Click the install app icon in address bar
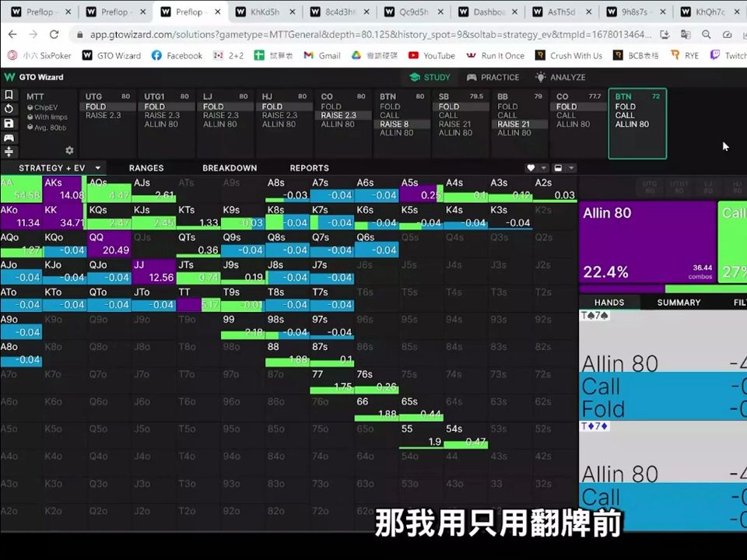Image resolution: width=747 pixels, height=560 pixels. pos(665,34)
